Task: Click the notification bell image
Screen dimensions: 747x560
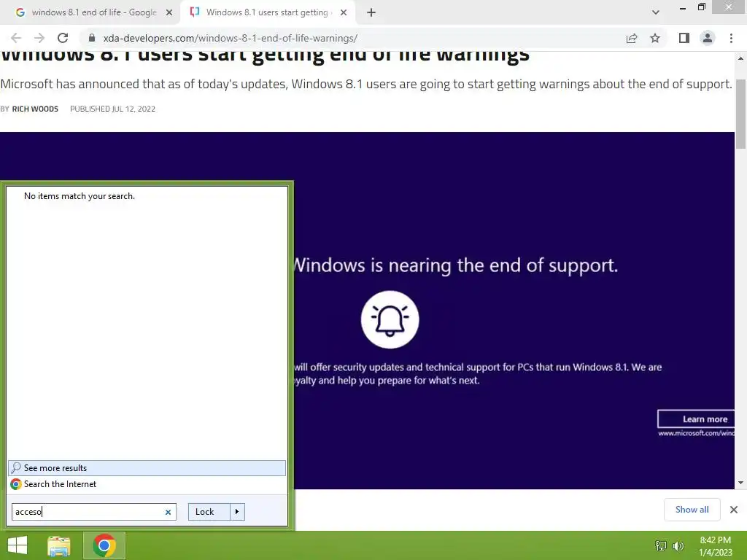Action: tap(390, 319)
